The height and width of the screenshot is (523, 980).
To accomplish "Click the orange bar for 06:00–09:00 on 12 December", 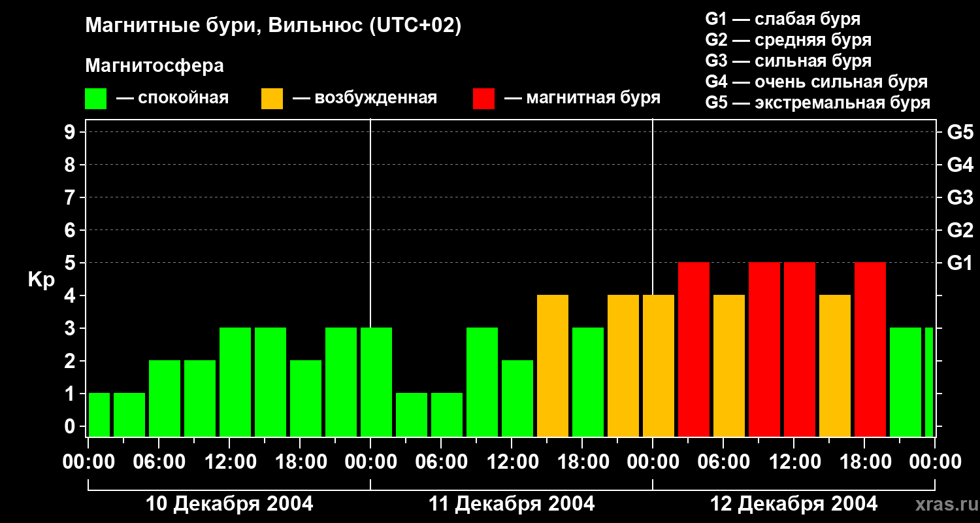I will (x=729, y=365).
